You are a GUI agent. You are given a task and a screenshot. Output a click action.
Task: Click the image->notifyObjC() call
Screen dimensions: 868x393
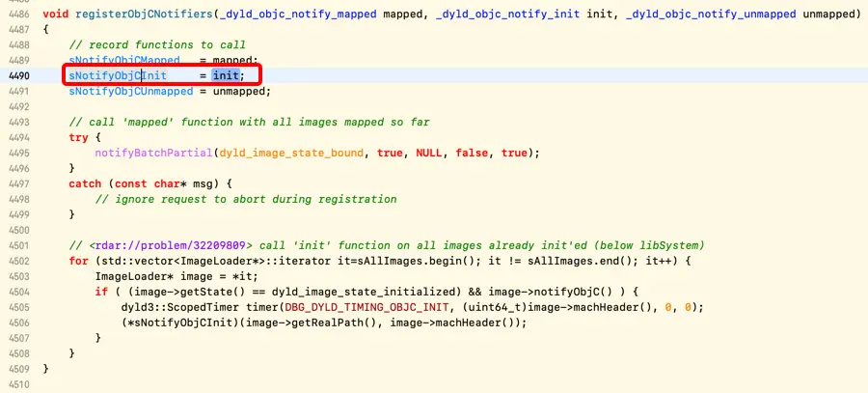[x=551, y=292]
